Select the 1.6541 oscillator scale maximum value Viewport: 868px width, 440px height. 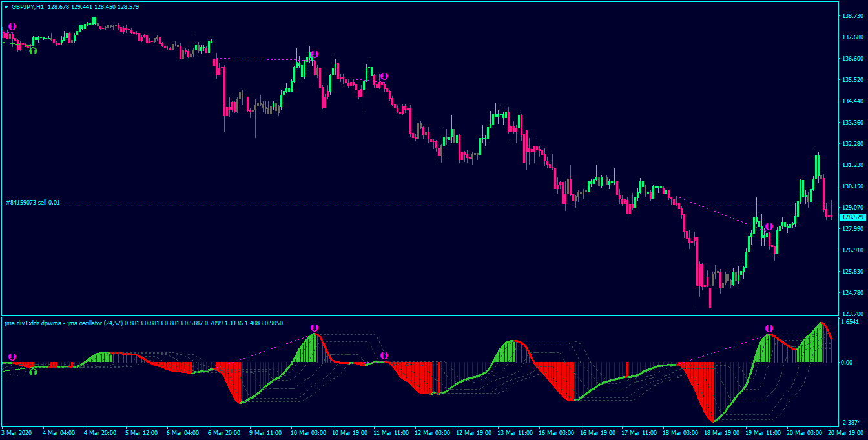point(850,321)
